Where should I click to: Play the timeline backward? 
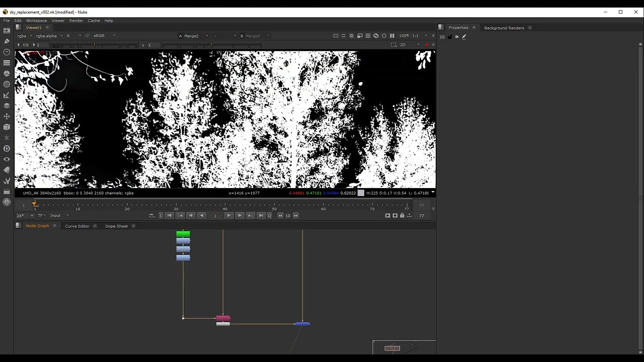(x=202, y=215)
